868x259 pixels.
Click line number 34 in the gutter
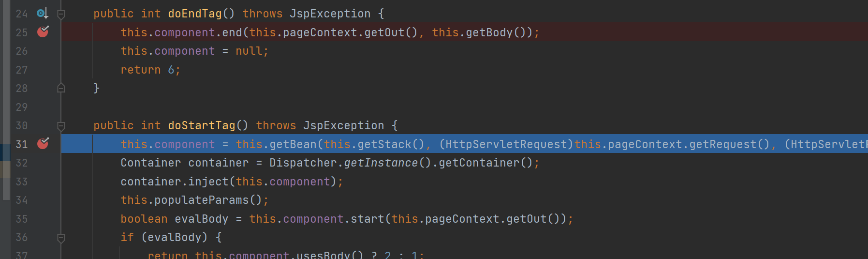[22, 200]
